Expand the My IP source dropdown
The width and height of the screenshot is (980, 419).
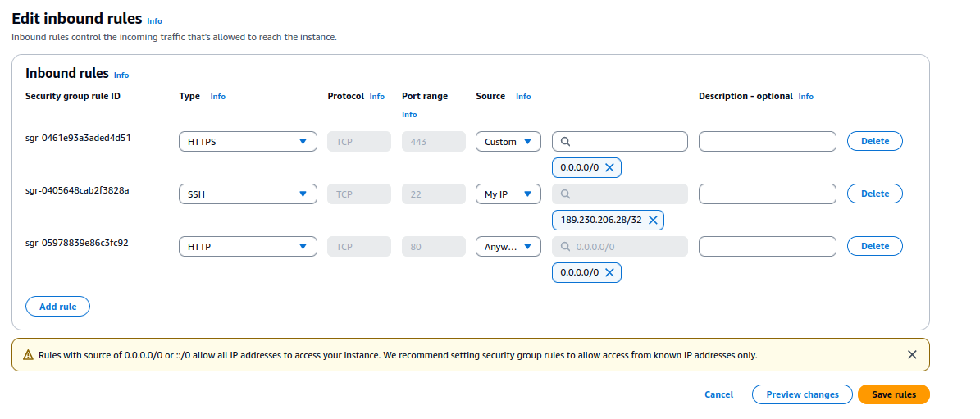(508, 194)
